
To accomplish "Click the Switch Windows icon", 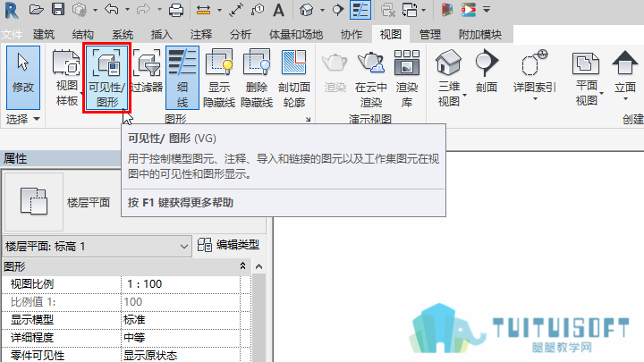I will 410,10.
